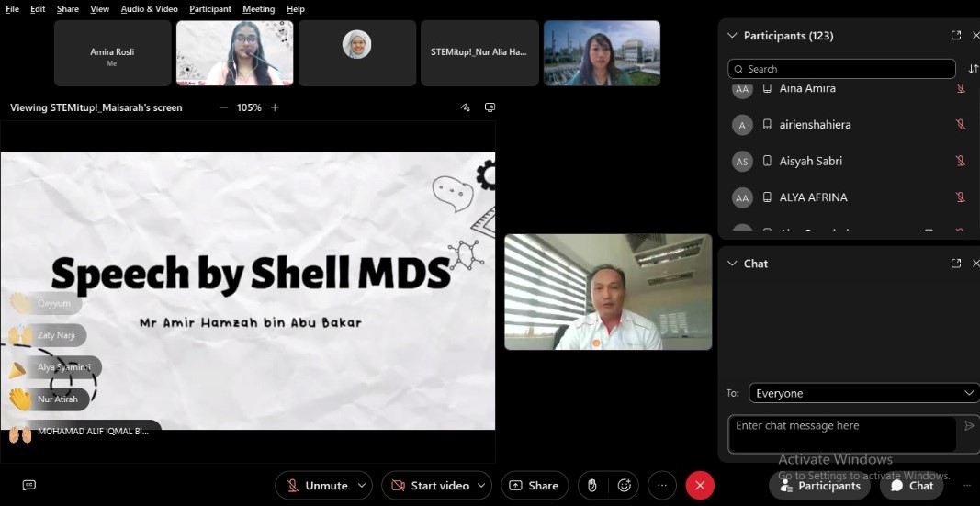Collapse the Chat section

click(732, 263)
